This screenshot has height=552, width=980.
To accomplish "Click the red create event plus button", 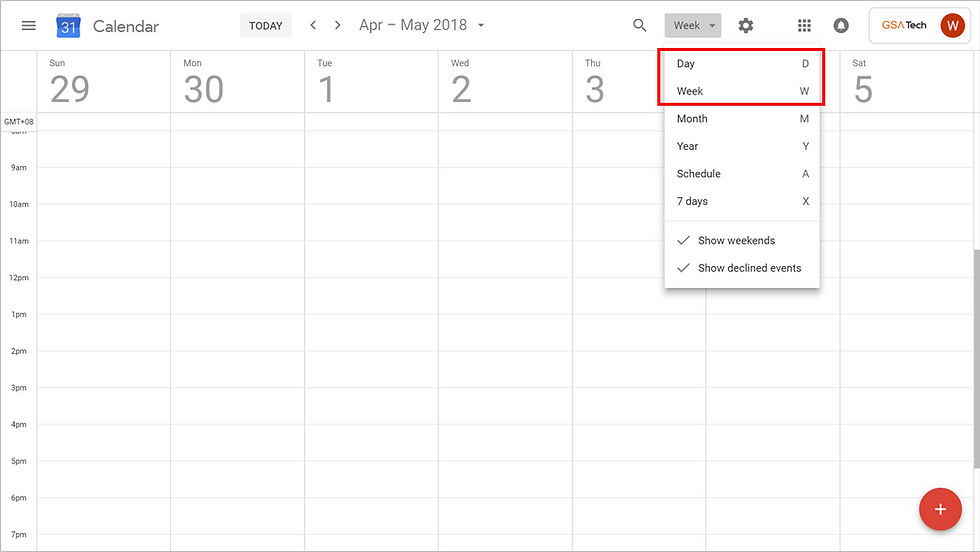I will tap(940, 509).
